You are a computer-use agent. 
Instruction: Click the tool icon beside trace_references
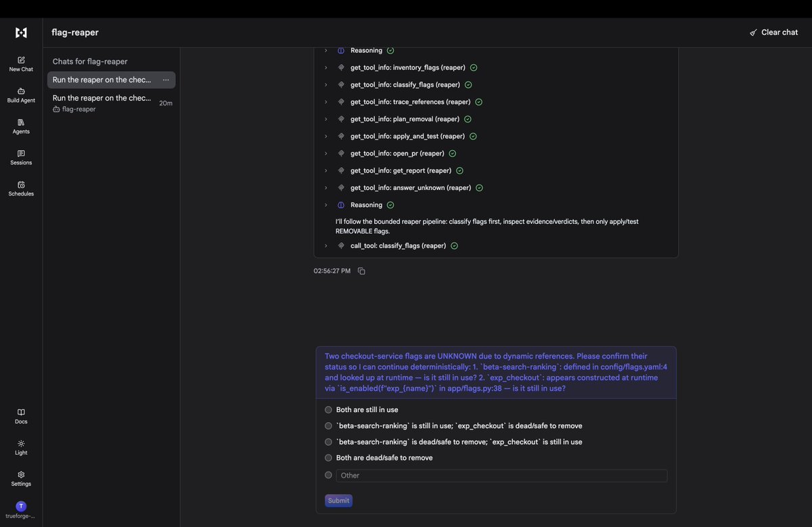click(341, 102)
